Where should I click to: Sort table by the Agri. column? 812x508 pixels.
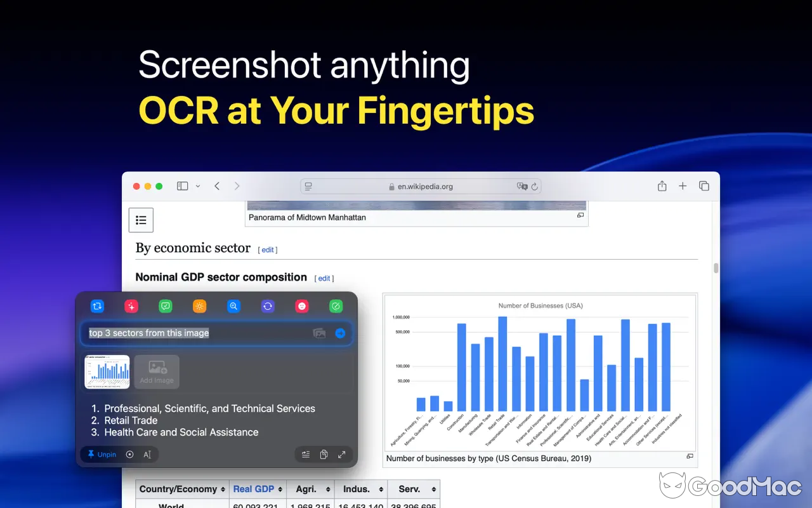(310, 489)
